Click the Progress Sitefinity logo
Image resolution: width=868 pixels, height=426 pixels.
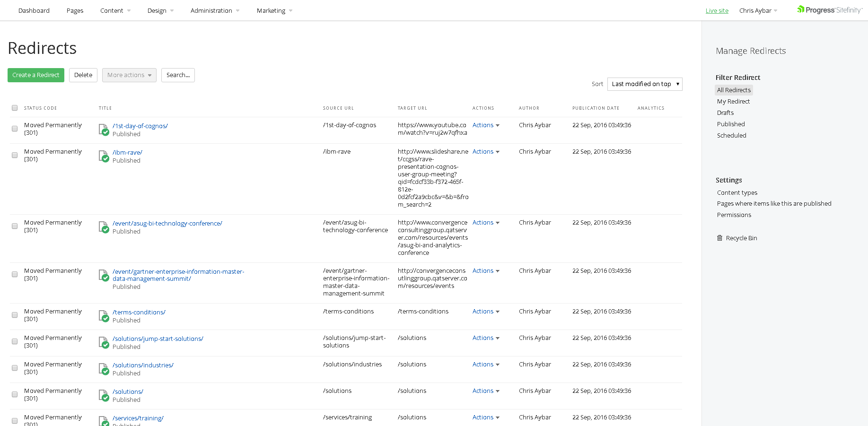pyautogui.click(x=829, y=10)
